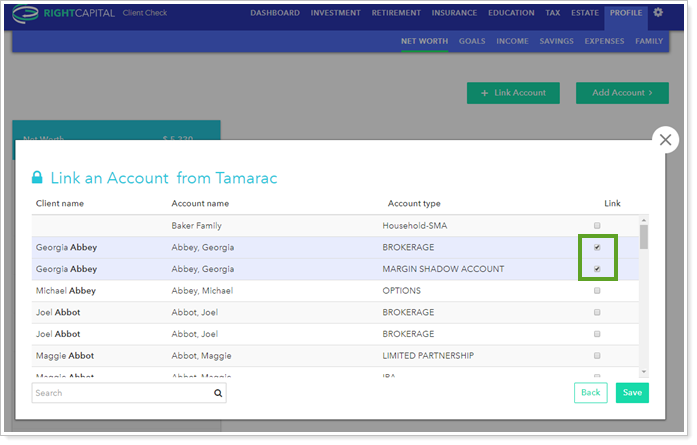Viewport: 697px width, 445px height.
Task: Click into the Search input field
Action: 120,393
